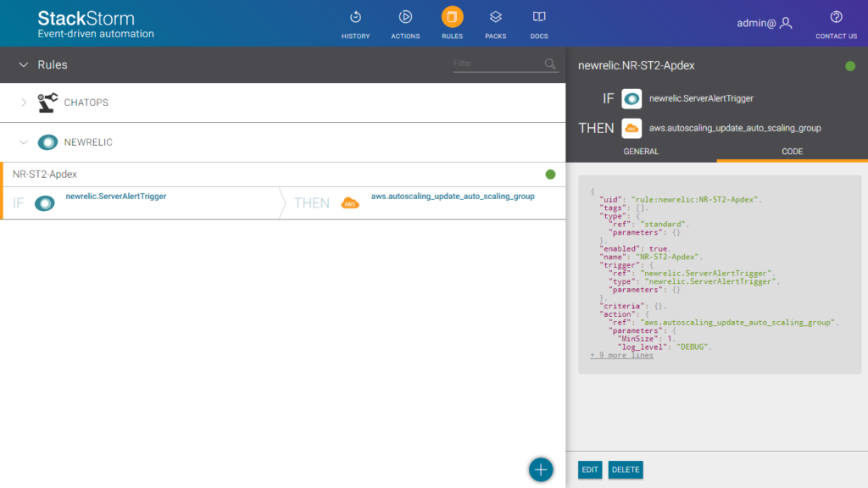The height and width of the screenshot is (488, 868).
Task: Open the Packs layers icon
Action: tap(495, 17)
